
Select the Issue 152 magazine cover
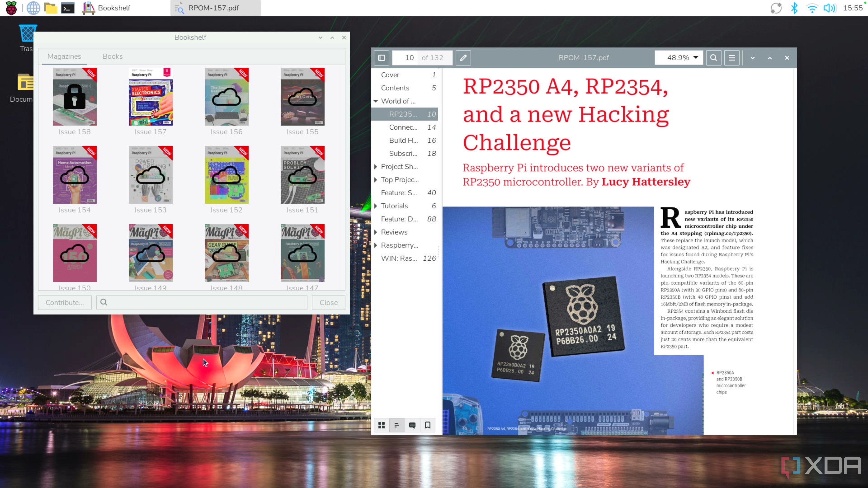(226, 175)
